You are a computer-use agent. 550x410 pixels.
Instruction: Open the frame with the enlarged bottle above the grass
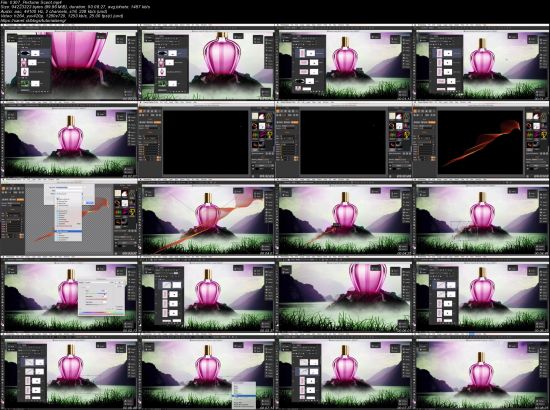tap(345, 295)
